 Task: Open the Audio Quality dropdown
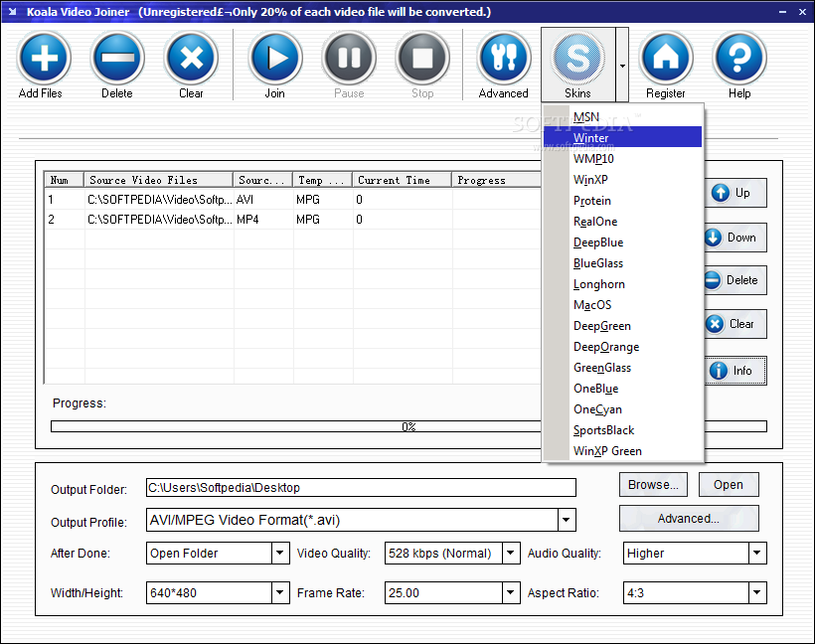pyautogui.click(x=757, y=553)
